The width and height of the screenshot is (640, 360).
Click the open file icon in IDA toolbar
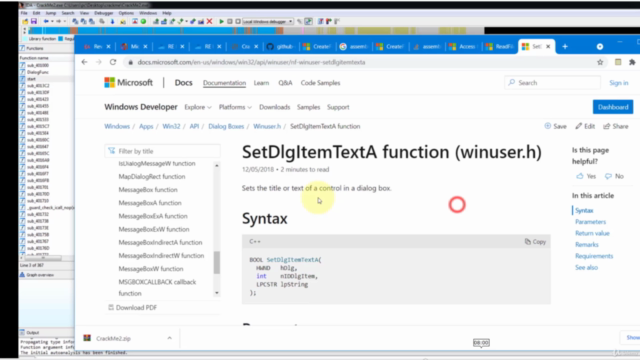coord(25,22)
